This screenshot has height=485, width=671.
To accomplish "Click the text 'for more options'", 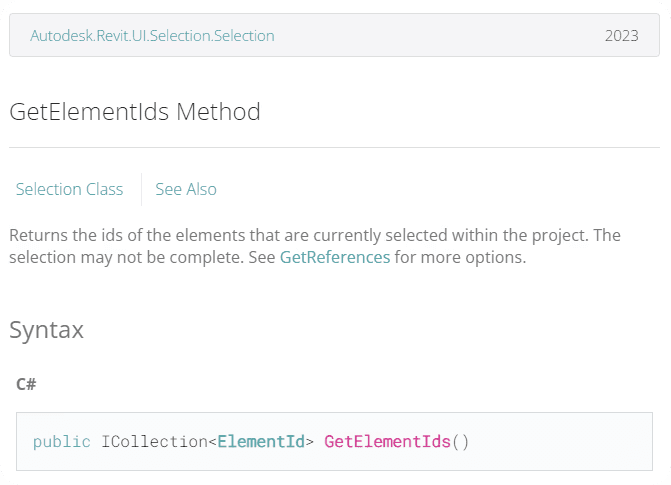I will coord(460,257).
